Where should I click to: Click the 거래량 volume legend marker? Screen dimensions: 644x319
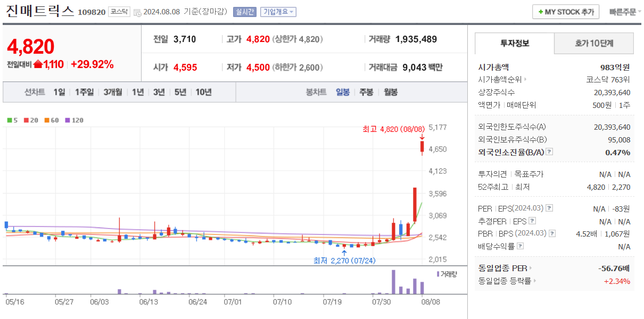click(x=438, y=274)
